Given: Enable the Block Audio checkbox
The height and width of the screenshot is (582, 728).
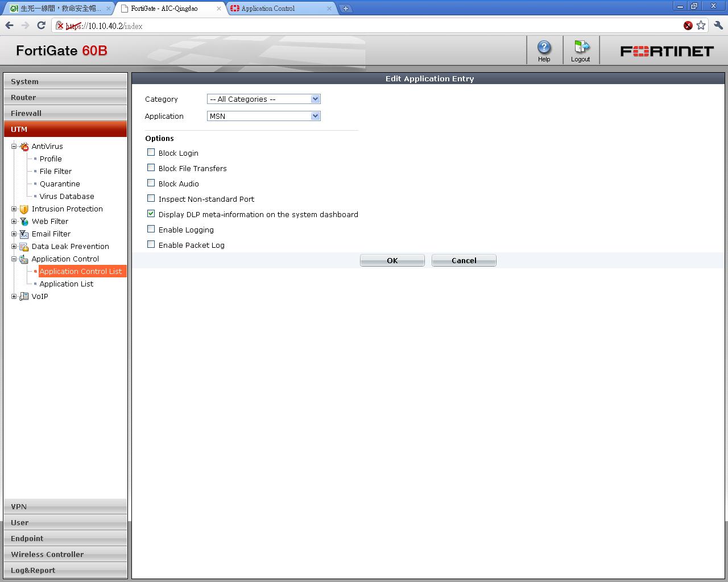Looking at the screenshot, I should pos(151,183).
